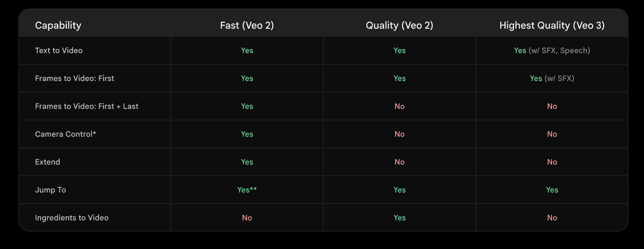Click Ingredients to Video Yes under Quality
The height and width of the screenshot is (249, 644).
[399, 218]
